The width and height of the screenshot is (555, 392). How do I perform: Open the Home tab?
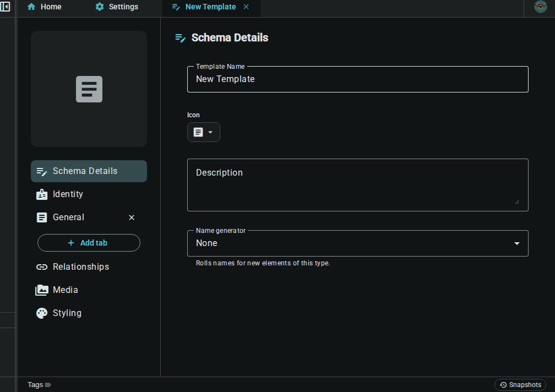point(44,7)
